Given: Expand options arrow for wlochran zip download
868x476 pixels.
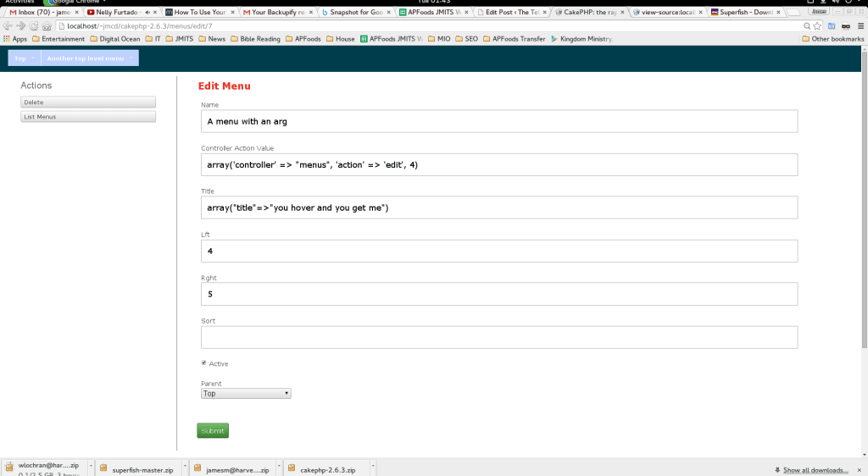Looking at the screenshot, I should click(91, 466).
